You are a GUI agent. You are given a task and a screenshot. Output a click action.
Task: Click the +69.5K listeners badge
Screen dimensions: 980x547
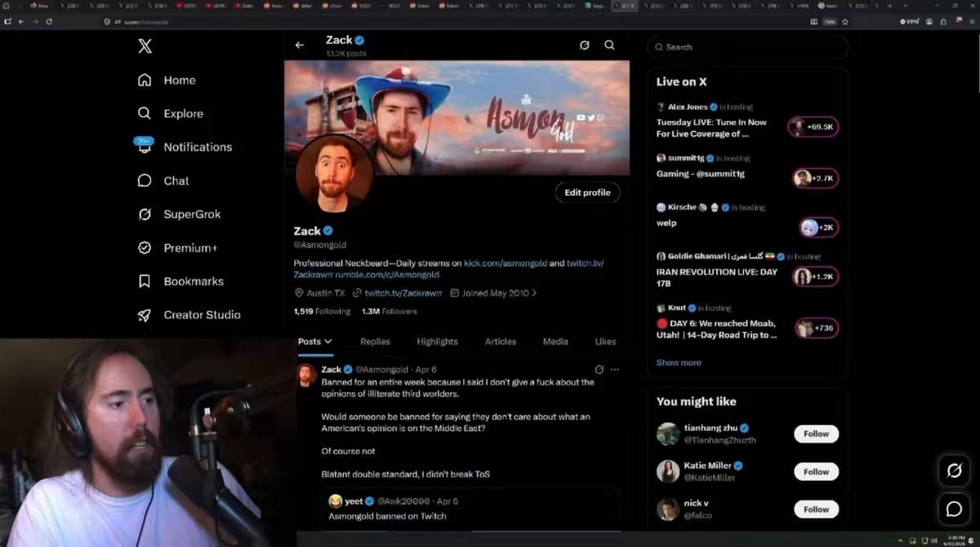coord(813,127)
